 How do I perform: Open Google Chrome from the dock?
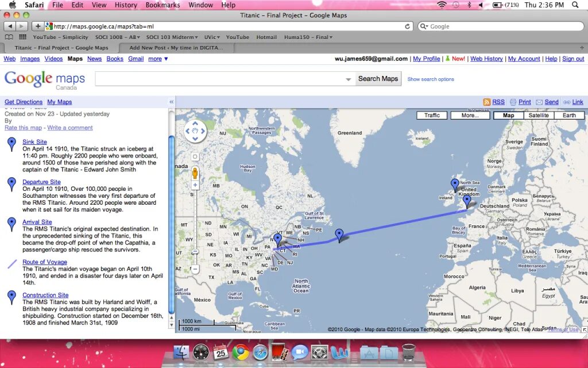pos(241,352)
